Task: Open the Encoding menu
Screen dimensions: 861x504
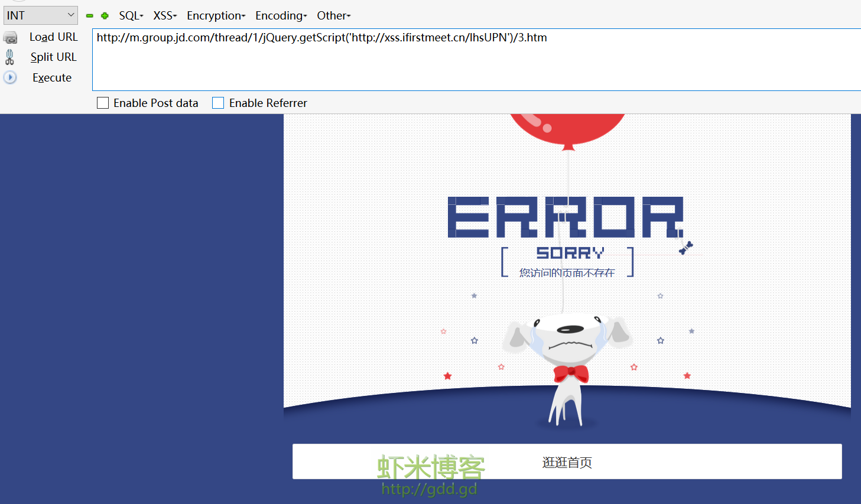Action: click(x=281, y=16)
